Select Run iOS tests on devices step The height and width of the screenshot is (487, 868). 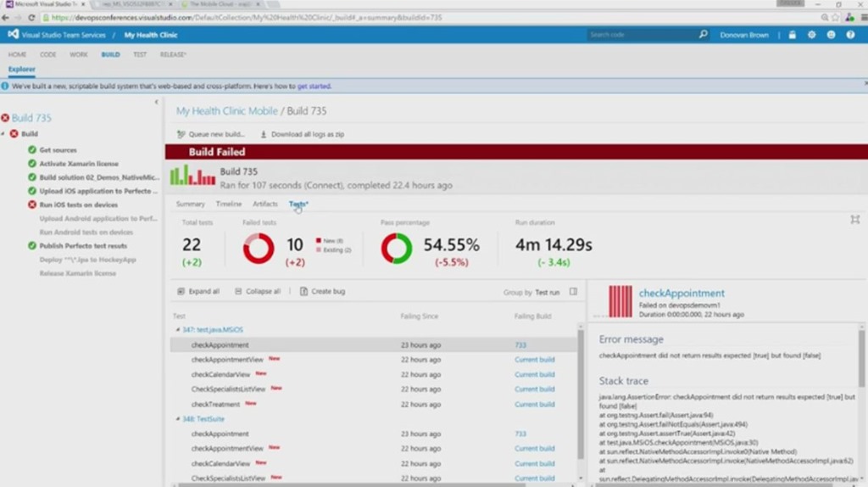coord(78,204)
